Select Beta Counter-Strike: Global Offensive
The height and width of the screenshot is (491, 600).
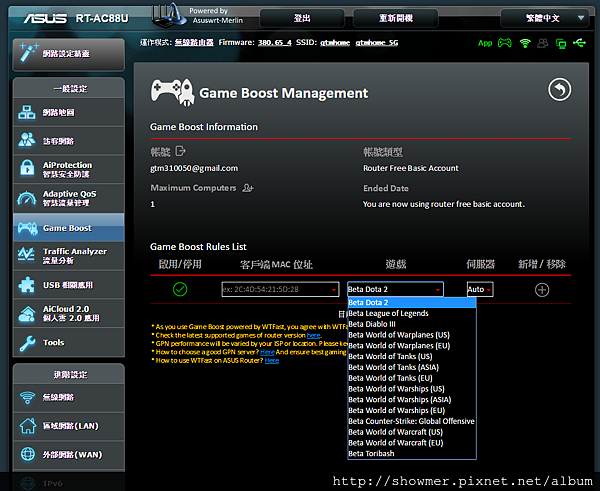tap(412, 421)
